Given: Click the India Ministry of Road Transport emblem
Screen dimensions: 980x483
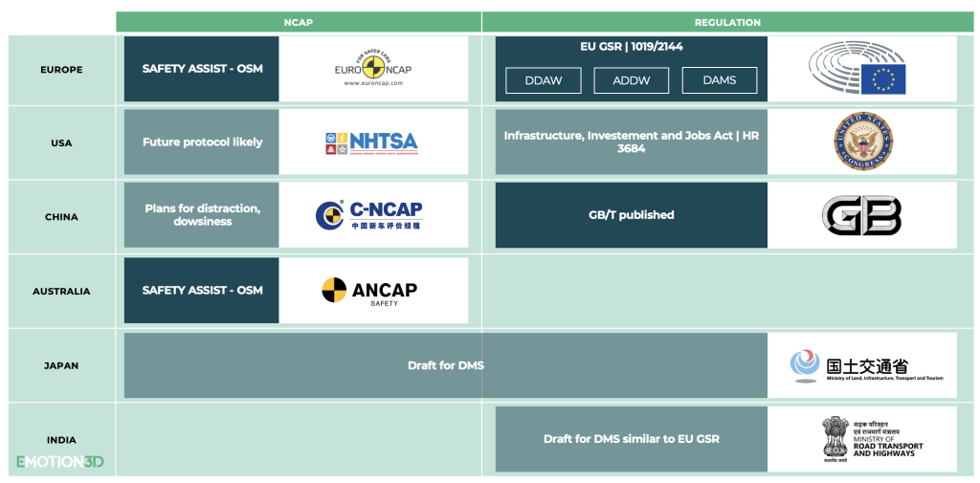Looking at the screenshot, I should (873, 438).
